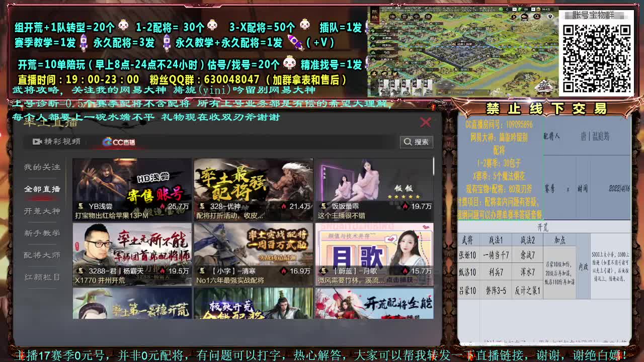Open the 3288-君 杨霸天 stream thumbnail
Viewport: 644px width, 362px height.
(x=132, y=254)
